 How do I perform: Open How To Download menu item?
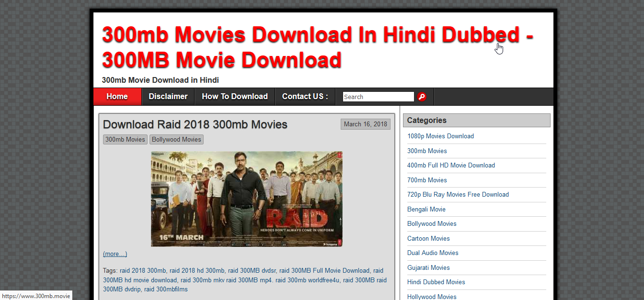(235, 97)
